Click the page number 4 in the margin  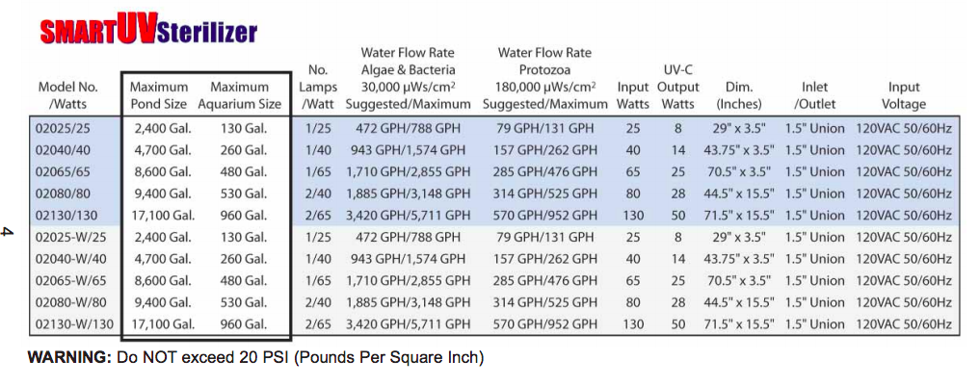(9, 231)
